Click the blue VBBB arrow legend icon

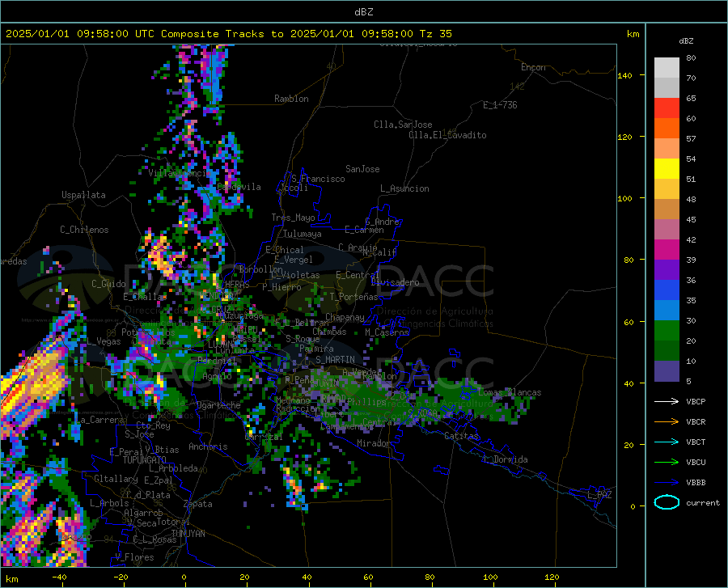[x=667, y=483]
